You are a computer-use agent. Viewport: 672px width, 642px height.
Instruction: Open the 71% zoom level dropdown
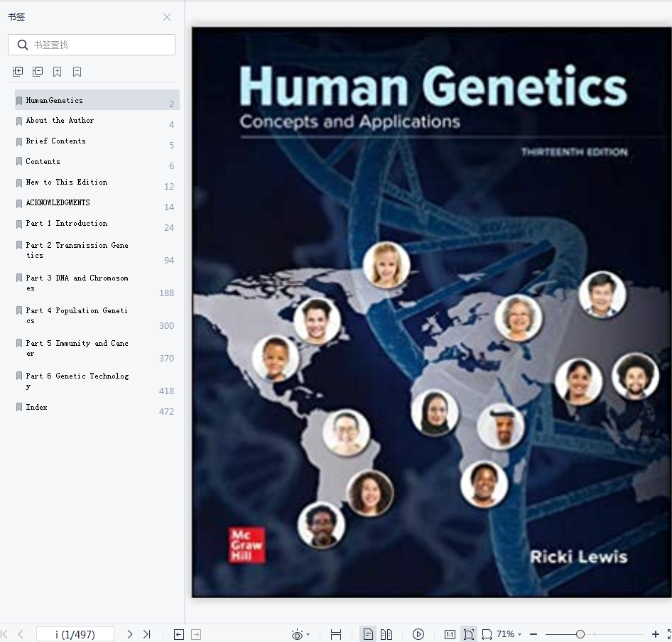[x=509, y=634]
